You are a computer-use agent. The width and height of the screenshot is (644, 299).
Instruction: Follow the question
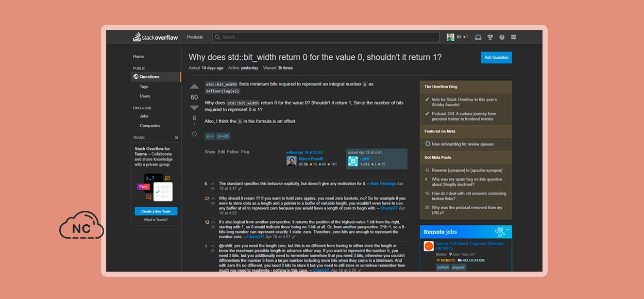point(233,152)
